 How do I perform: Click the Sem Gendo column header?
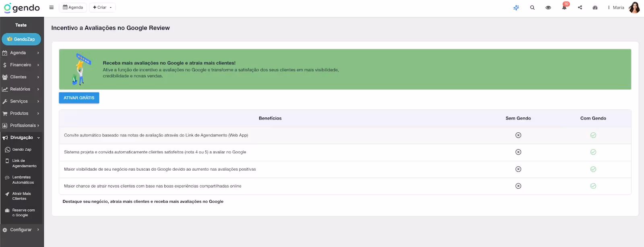518,118
